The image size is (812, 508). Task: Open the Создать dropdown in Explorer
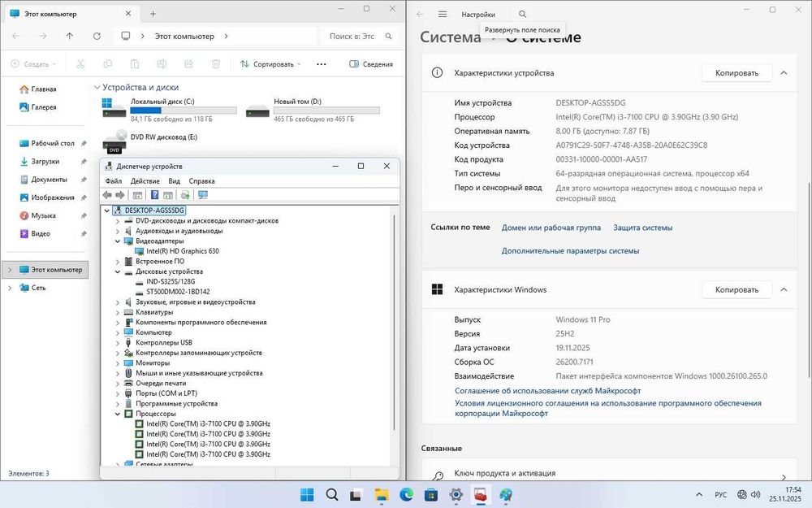pos(33,63)
